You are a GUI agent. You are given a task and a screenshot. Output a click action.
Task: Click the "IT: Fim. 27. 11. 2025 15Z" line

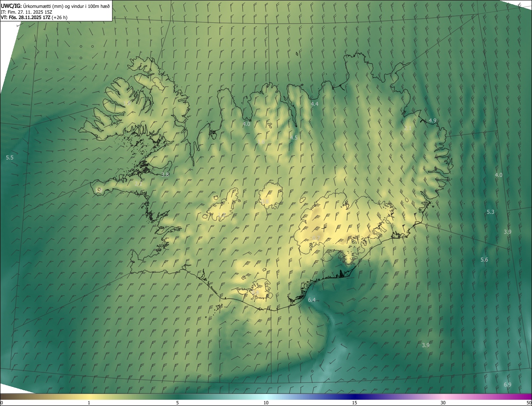tap(27, 12)
